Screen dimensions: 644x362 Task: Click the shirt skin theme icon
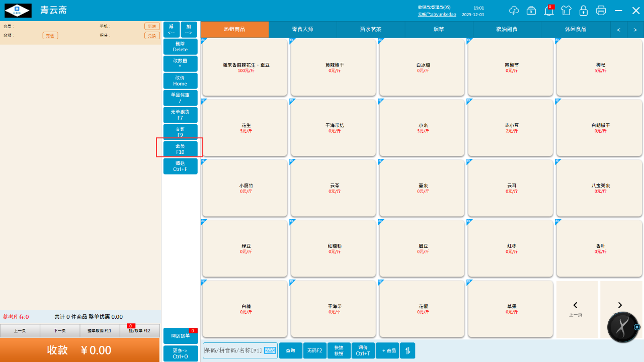566,11
